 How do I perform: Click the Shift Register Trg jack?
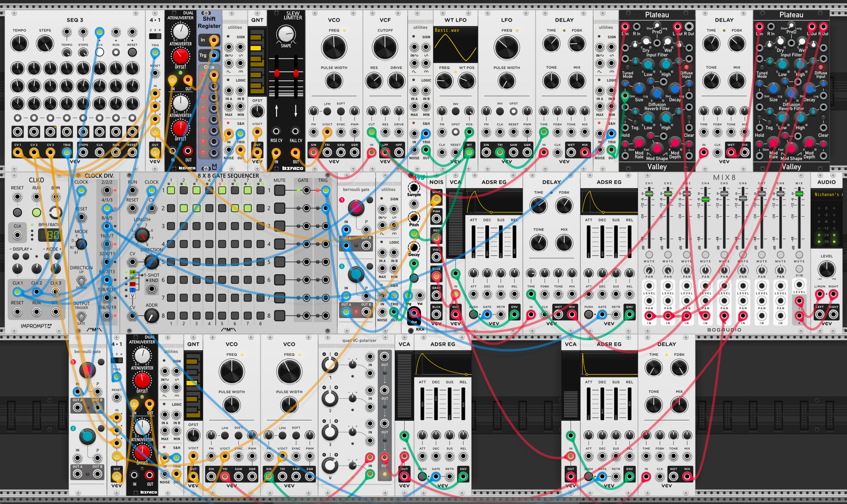(x=214, y=55)
